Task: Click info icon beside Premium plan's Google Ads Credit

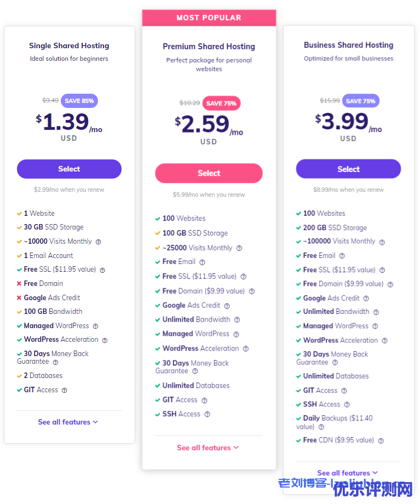Action: coord(227,306)
